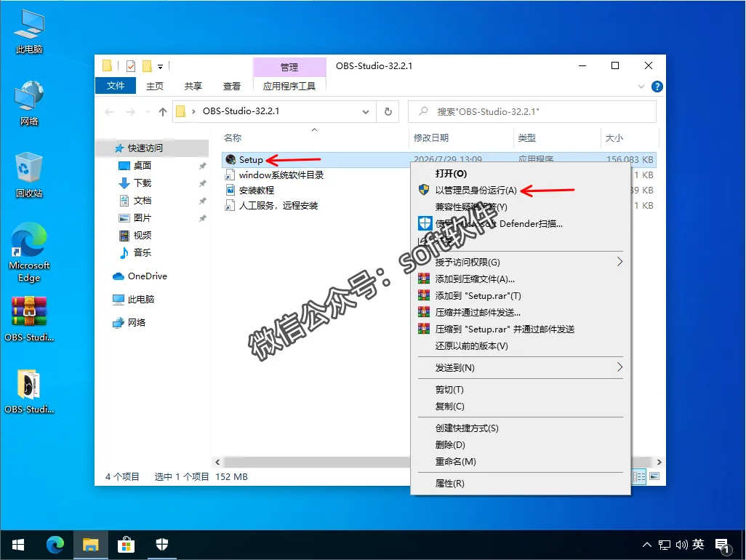Expand the 授予访问权限(G) submenu
746x560 pixels.
pyautogui.click(x=521, y=262)
